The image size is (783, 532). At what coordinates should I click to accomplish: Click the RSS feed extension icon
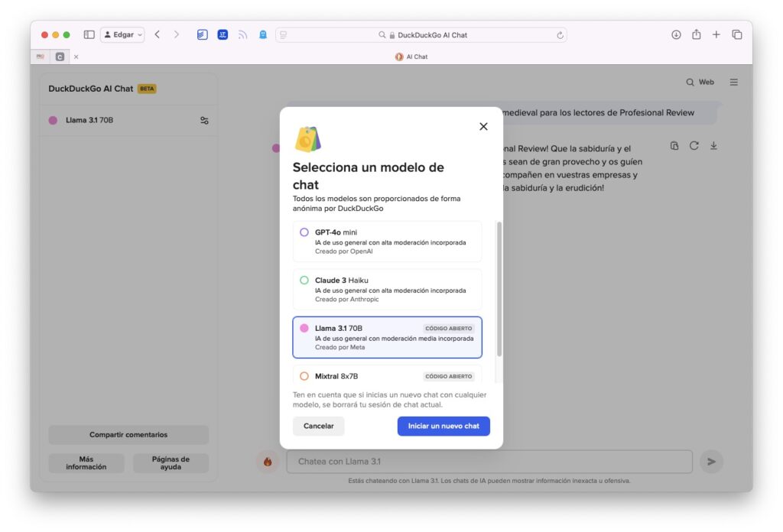click(242, 34)
